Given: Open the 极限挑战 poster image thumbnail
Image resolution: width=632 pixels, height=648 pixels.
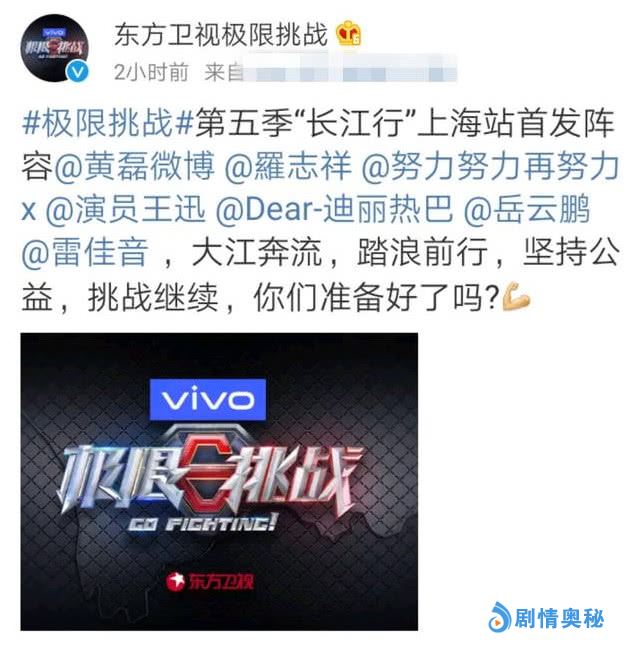Looking at the screenshot, I should point(219,481).
